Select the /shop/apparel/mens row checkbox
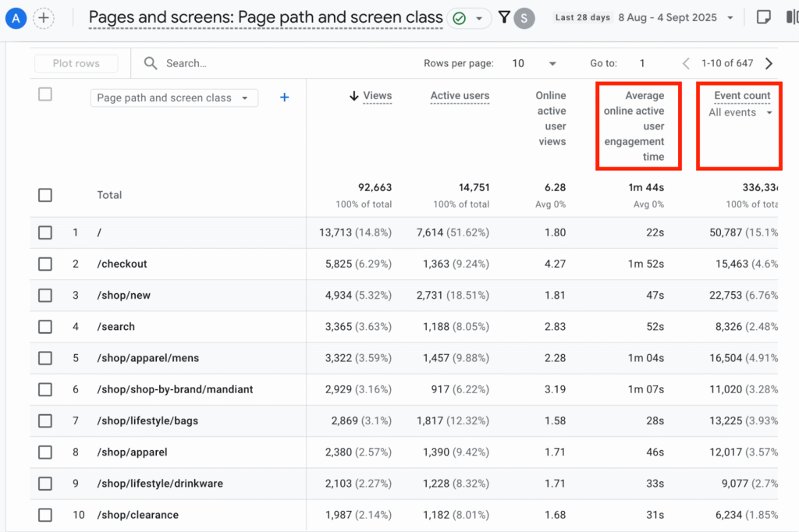799x532 pixels. point(45,358)
